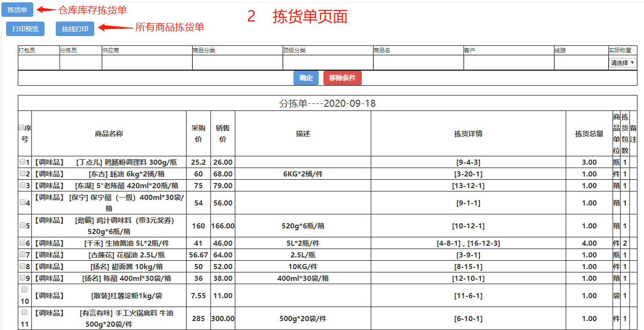Image resolution: width=644 pixels, height=330 pixels.
Task: Select row 2 蚝油 checkbox
Action: coord(22,174)
